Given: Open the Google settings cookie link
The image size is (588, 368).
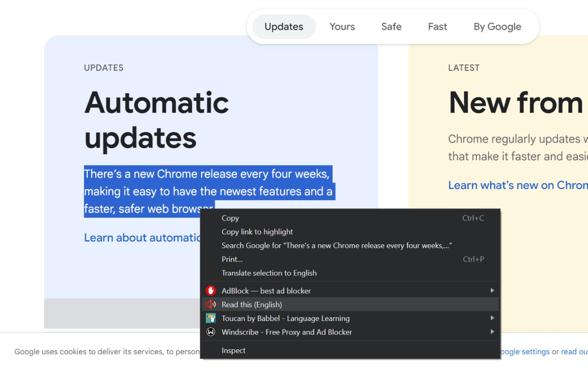Looking at the screenshot, I should tap(524, 352).
